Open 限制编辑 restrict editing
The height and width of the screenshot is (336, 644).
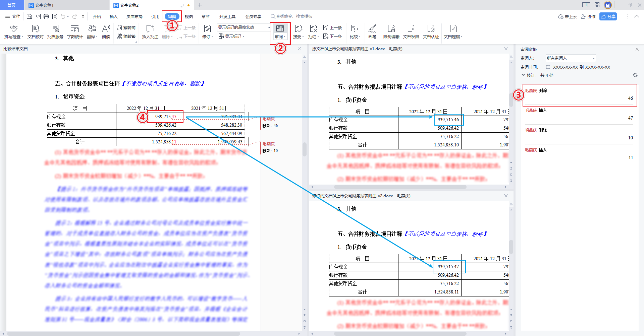click(391, 31)
